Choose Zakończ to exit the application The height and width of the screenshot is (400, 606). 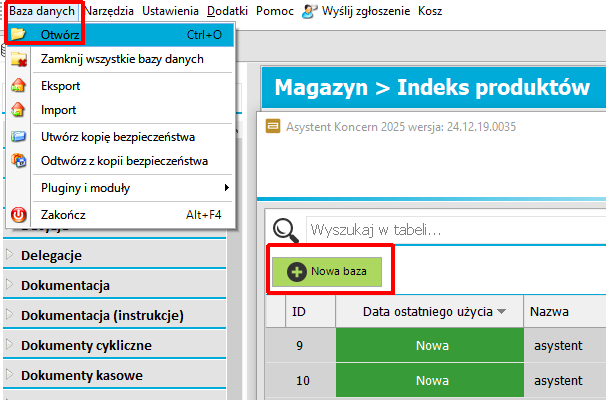[120, 215]
